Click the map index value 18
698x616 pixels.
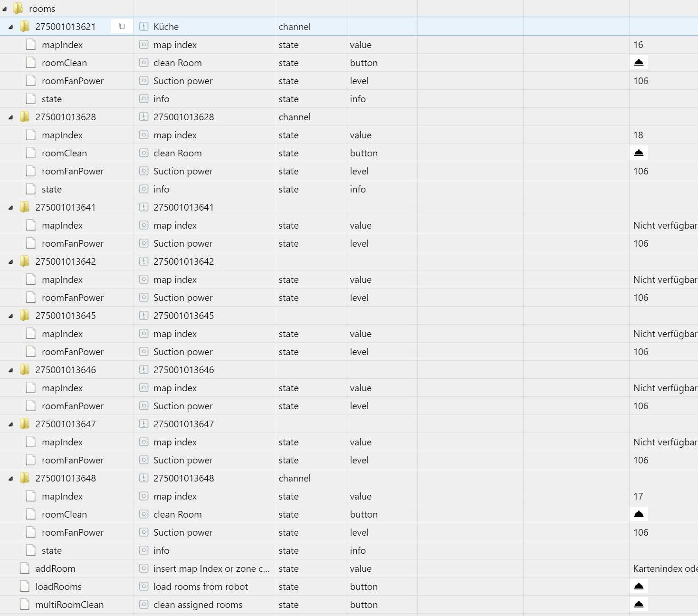[638, 135]
